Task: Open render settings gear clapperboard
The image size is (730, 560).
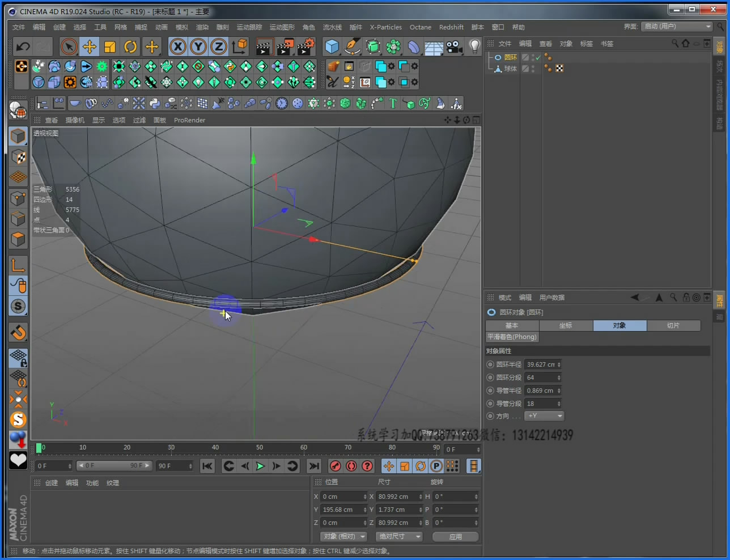Action: [306, 46]
